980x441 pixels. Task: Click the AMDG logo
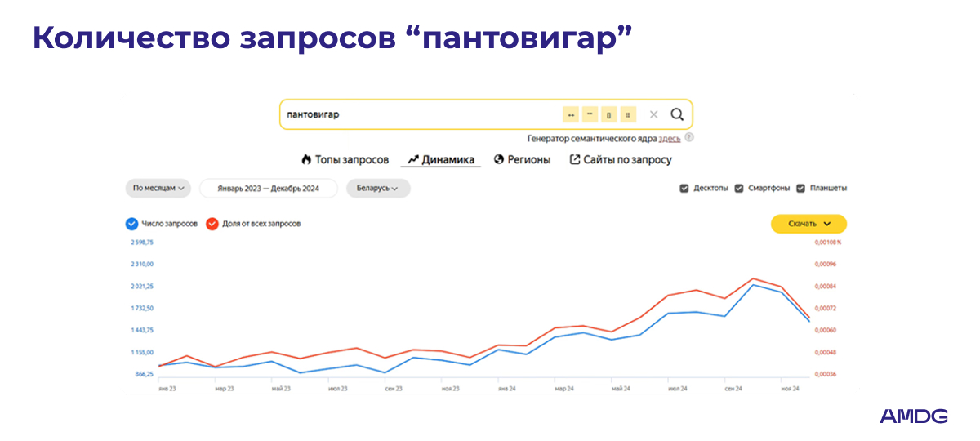click(x=914, y=416)
